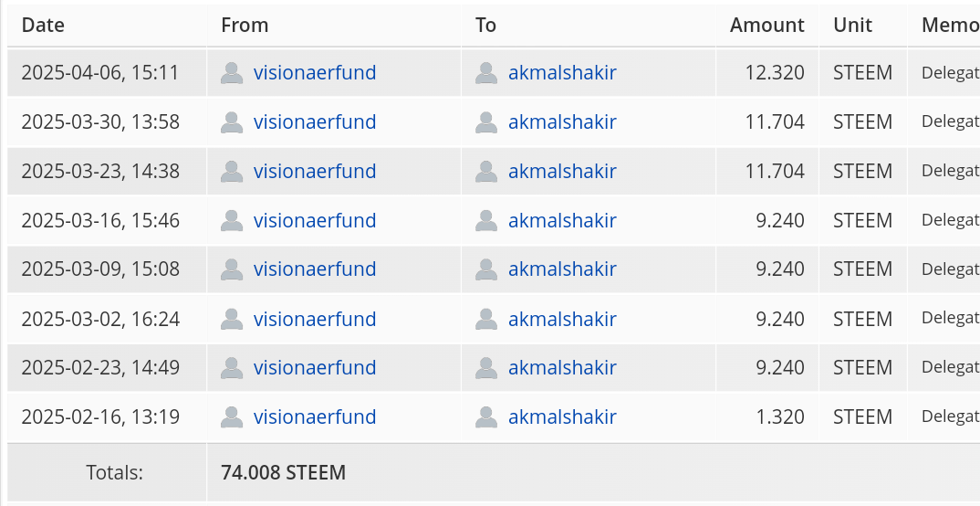Click the 74.008 STEEM totals value
The width and height of the screenshot is (980, 506).
pyautogui.click(x=283, y=472)
